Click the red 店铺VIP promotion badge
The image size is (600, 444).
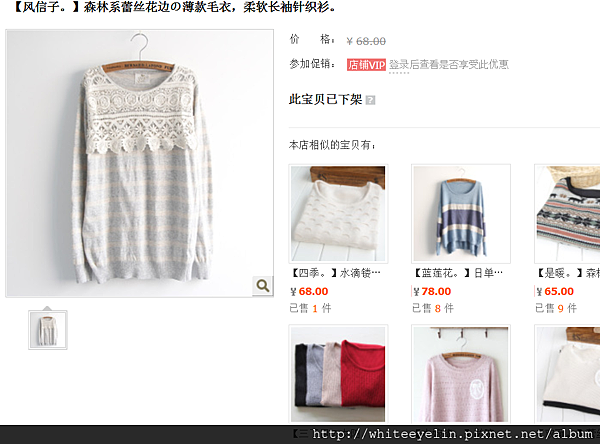click(x=366, y=65)
